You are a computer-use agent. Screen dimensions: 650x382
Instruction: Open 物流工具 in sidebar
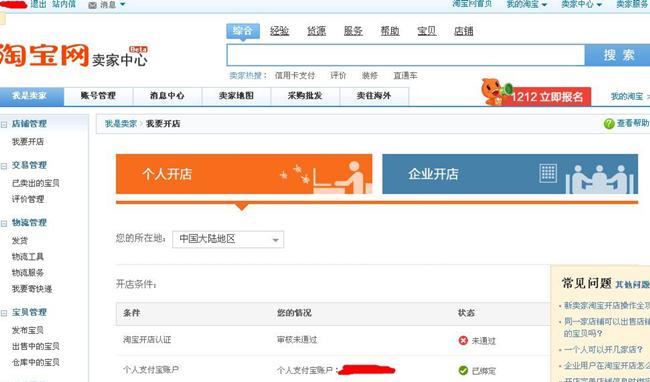[28, 257]
